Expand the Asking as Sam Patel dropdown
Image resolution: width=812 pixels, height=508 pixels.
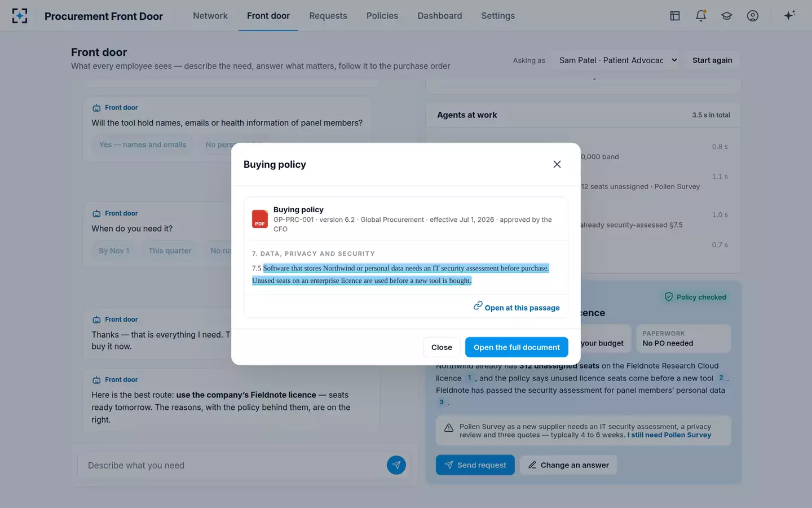[617, 60]
